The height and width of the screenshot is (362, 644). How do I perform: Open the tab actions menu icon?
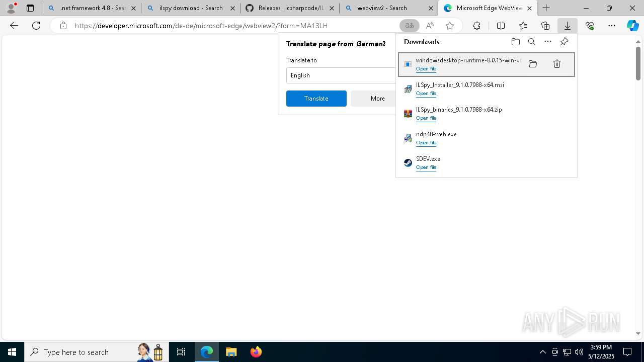(30, 8)
